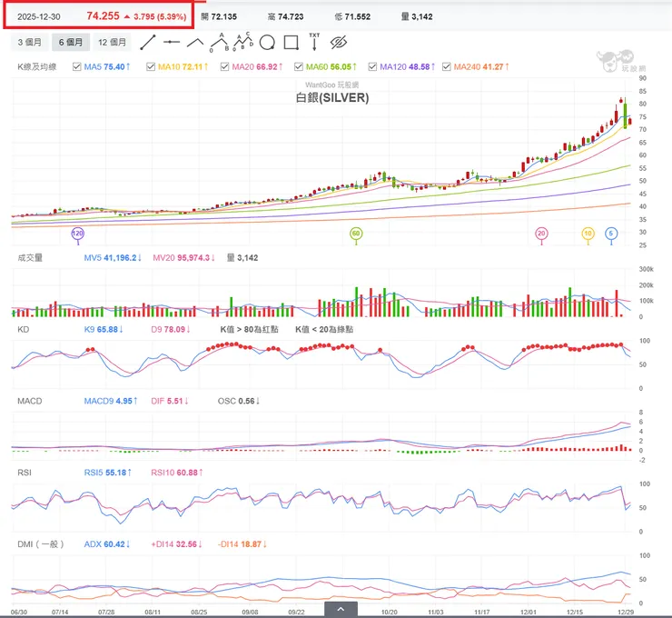Select the angle line drawing tool
The image size is (672, 618).
195,42
